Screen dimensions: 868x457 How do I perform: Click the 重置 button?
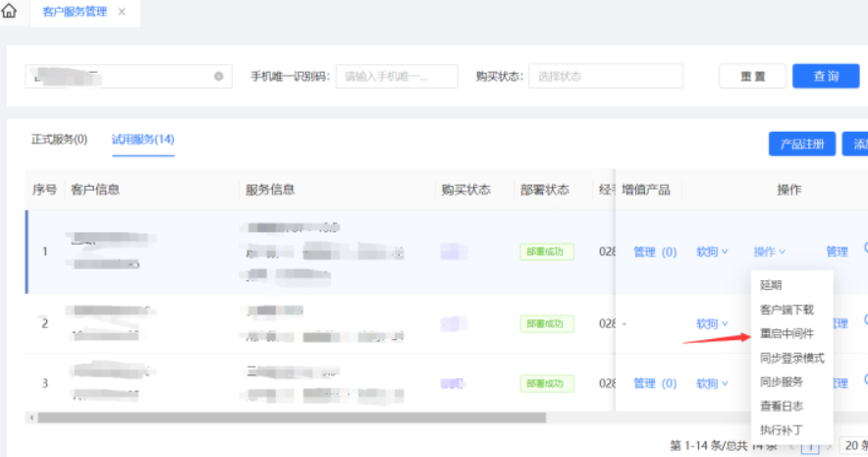752,77
